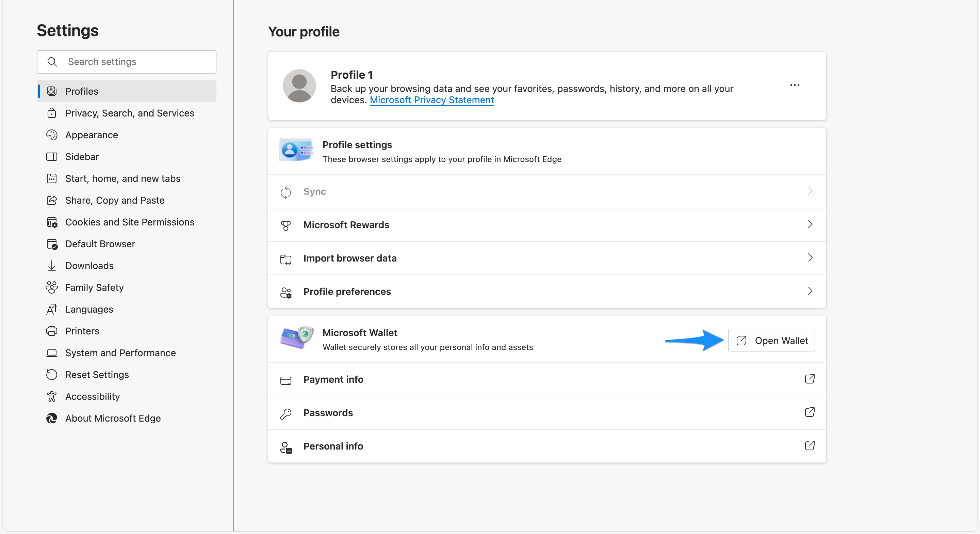Click the Cookies and Site Permissions icon
The image size is (980, 534).
point(52,222)
